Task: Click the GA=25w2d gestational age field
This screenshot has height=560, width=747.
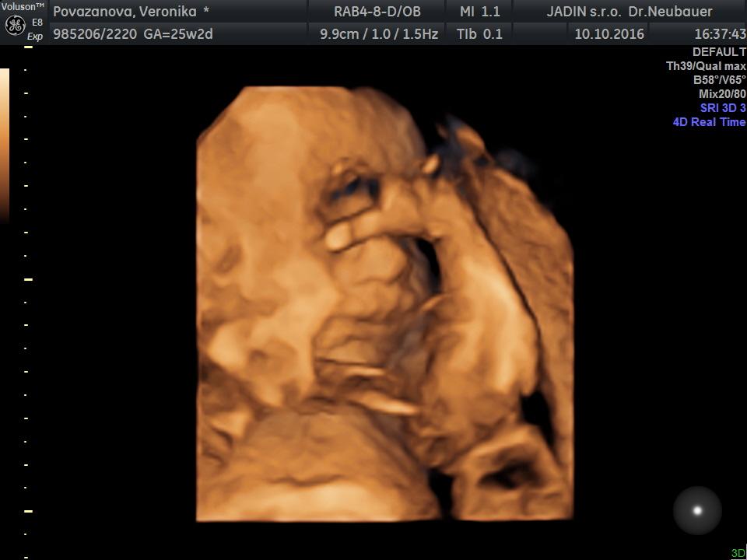Action: point(178,34)
